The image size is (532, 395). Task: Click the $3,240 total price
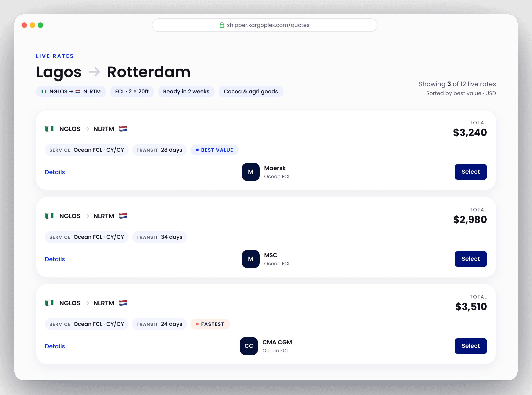[x=470, y=132]
